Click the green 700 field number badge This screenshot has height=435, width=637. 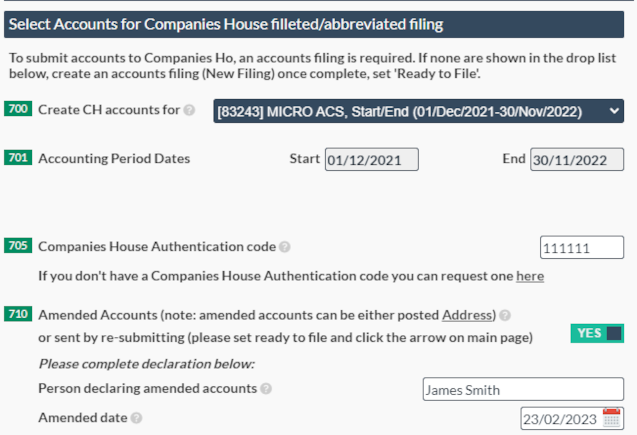click(18, 109)
